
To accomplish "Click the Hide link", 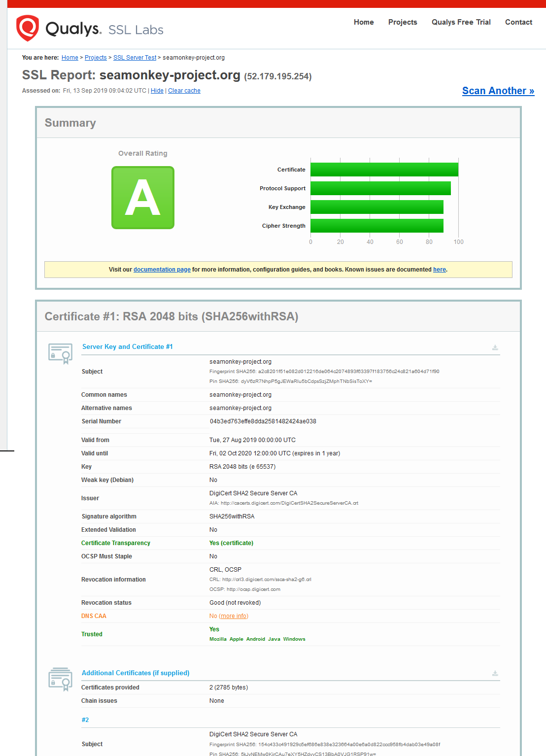I will click(x=157, y=91).
